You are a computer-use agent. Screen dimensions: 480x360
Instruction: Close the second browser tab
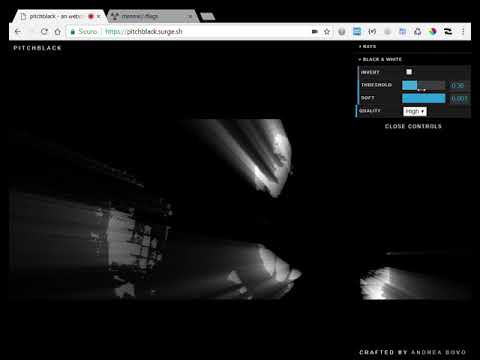[190, 16]
